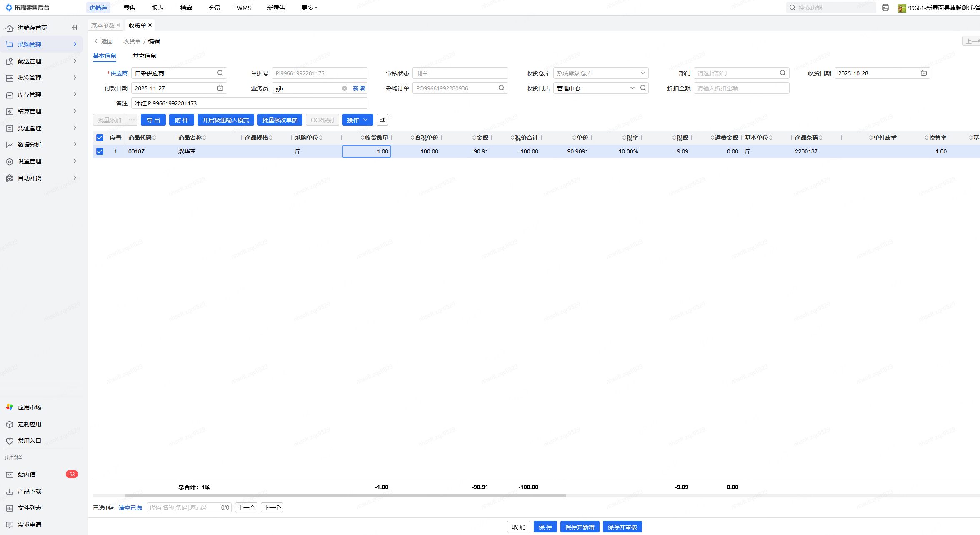The image size is (980, 535).
Task: Switch to the 其它信息 tab
Action: click(x=144, y=56)
